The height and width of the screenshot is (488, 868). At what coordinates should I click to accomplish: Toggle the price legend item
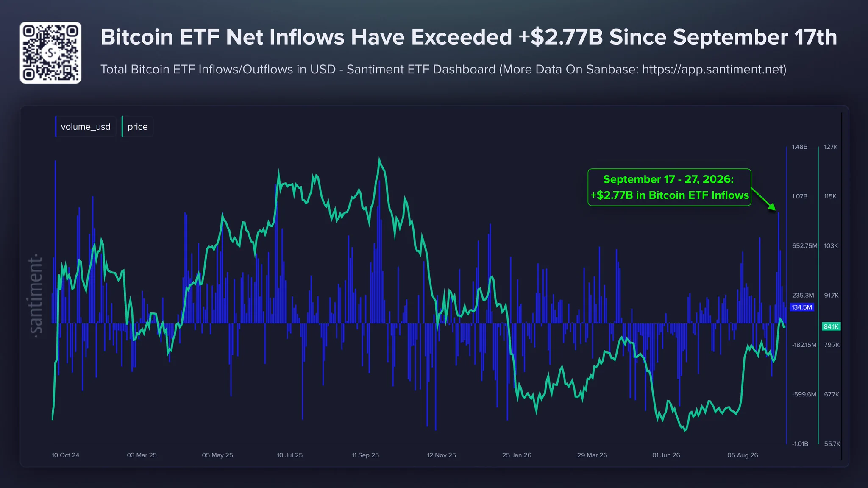tap(137, 127)
